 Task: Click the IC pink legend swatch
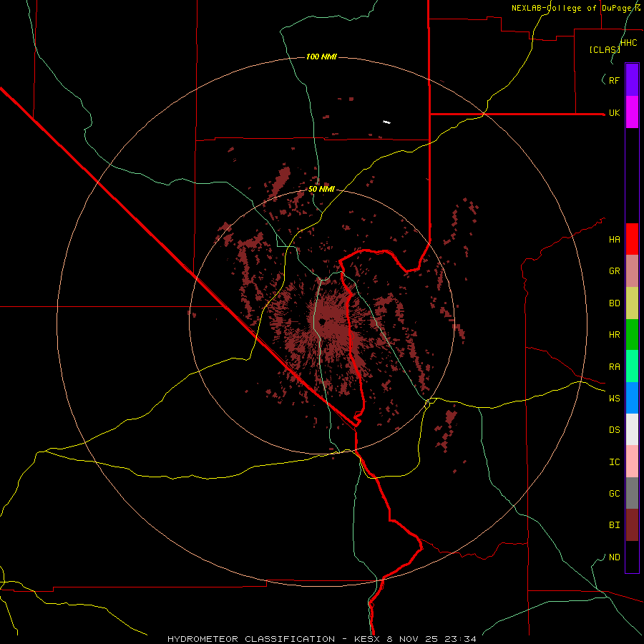click(x=632, y=462)
